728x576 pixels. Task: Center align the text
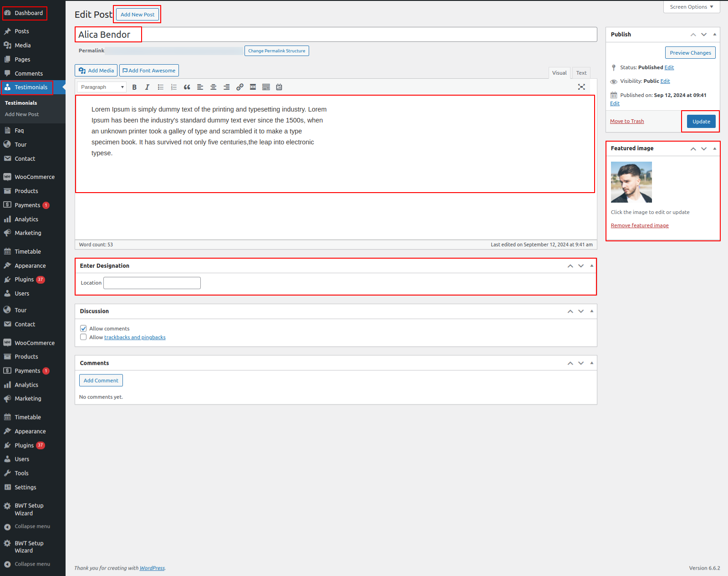click(x=213, y=87)
